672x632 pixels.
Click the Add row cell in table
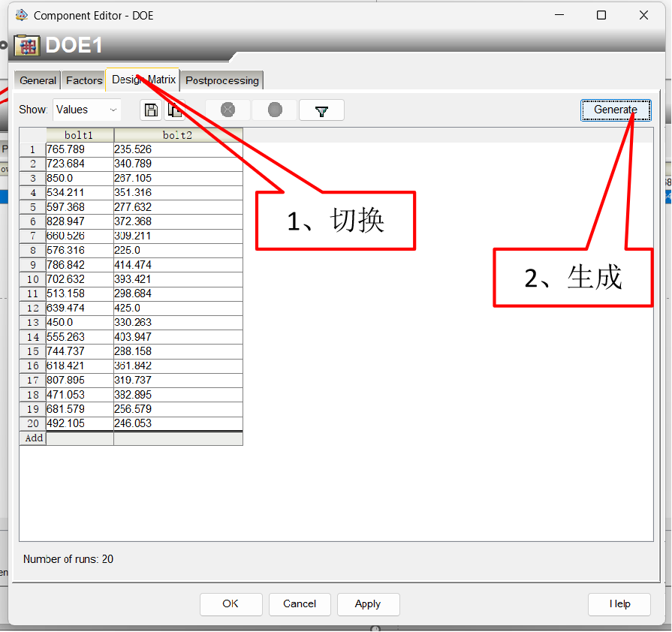(x=34, y=438)
